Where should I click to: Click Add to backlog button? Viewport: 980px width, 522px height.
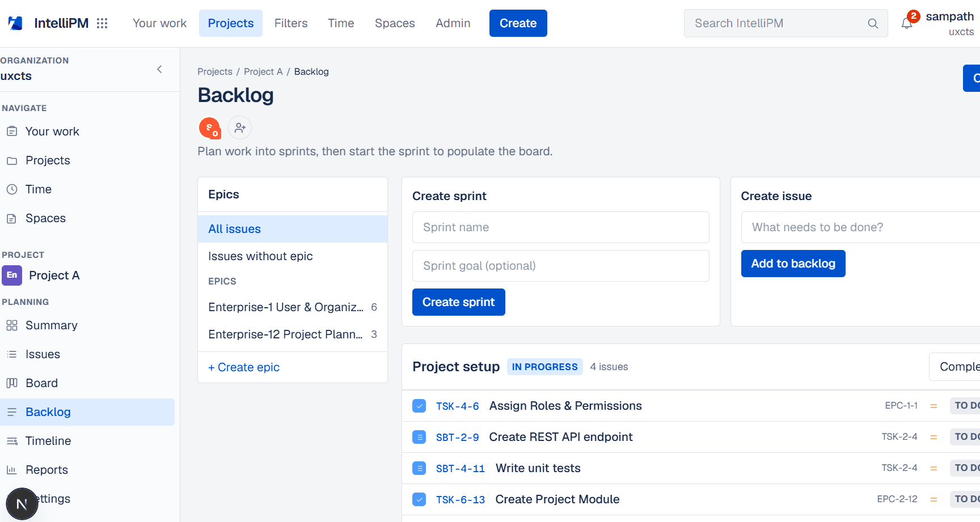(793, 264)
